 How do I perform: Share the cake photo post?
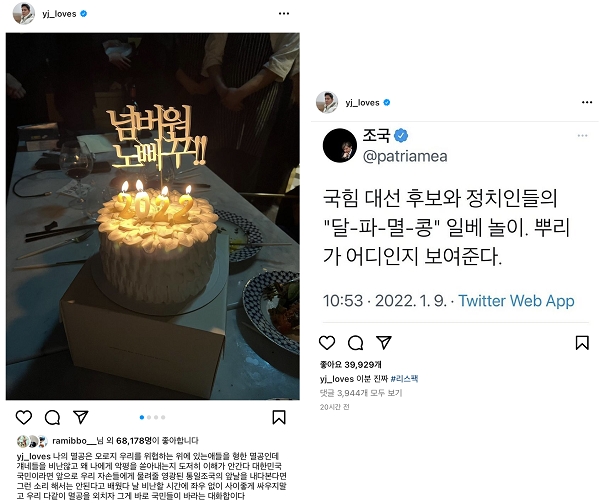(81, 417)
